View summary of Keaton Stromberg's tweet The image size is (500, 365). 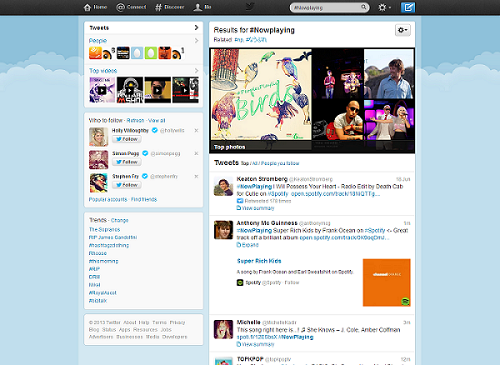256,208
